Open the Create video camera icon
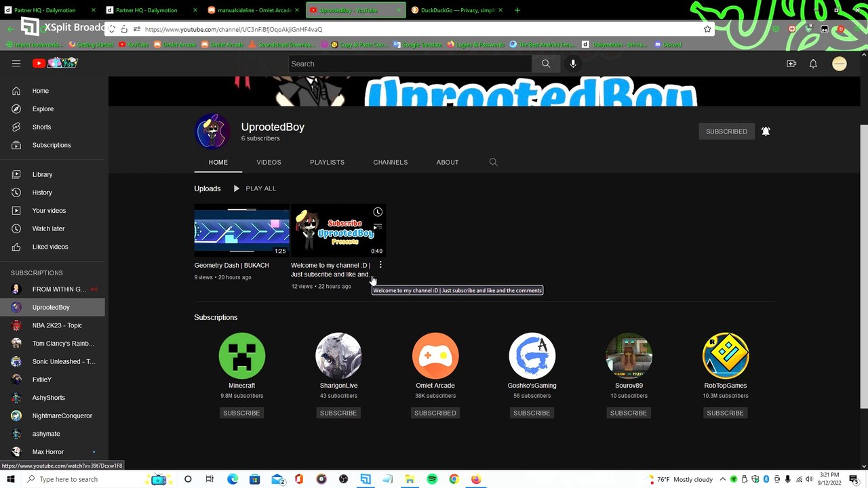The image size is (868, 488). click(791, 64)
